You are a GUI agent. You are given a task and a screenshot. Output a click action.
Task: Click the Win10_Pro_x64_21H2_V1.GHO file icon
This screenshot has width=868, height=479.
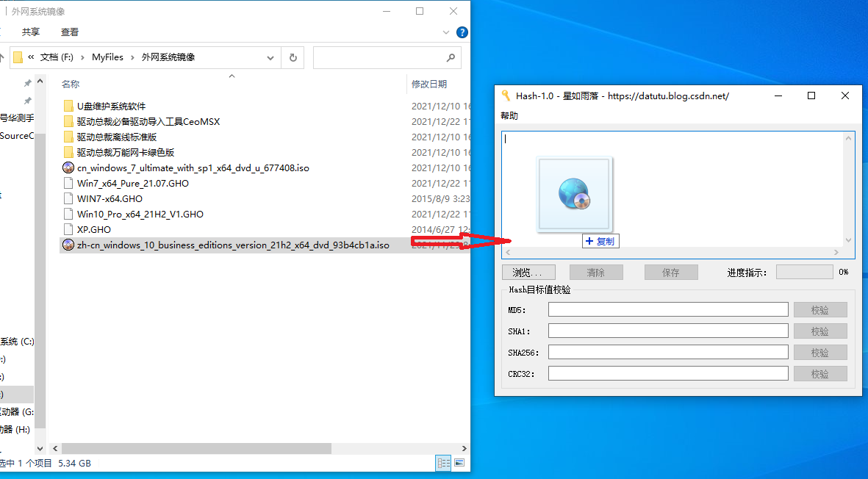[68, 214]
